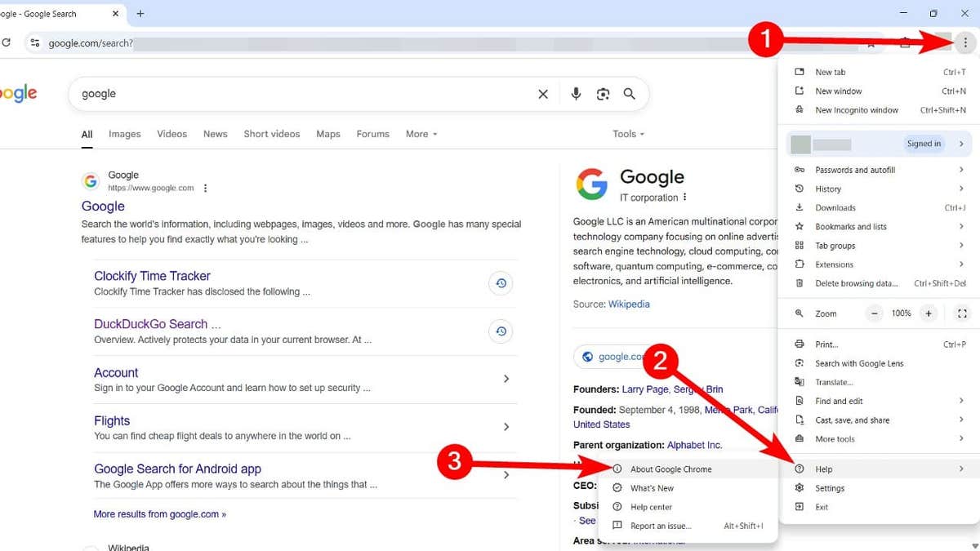Click More results from google.com link

[x=159, y=514]
